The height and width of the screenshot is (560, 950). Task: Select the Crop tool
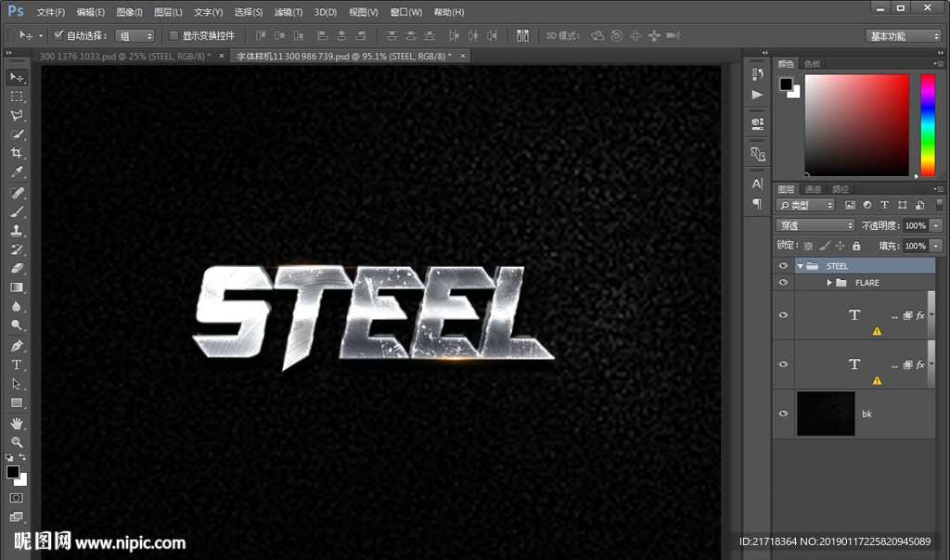coord(17,153)
